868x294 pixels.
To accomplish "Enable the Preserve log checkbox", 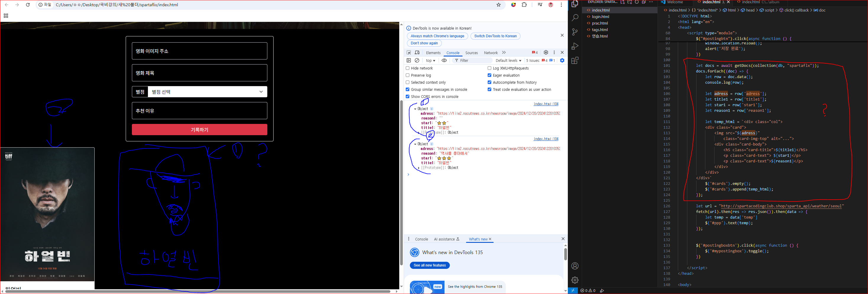I will pyautogui.click(x=408, y=75).
